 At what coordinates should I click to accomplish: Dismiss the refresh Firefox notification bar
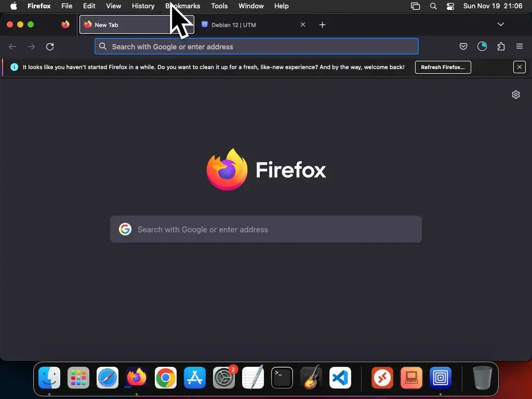520,67
